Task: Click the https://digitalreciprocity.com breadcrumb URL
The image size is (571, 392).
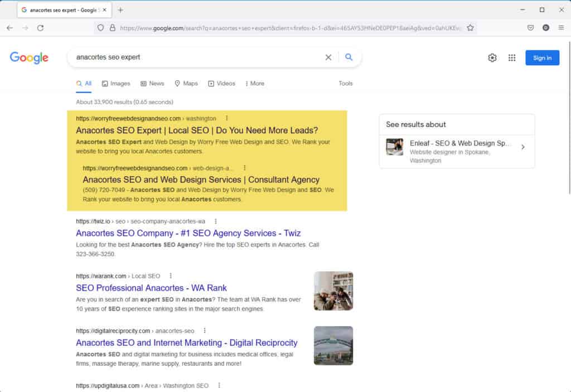Action: (113, 331)
